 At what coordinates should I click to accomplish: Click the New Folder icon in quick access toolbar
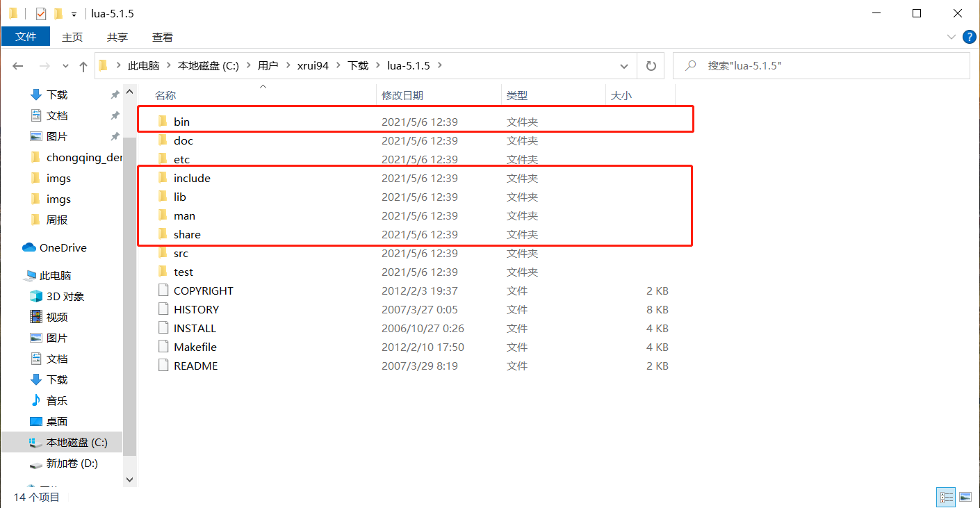pos(59,13)
